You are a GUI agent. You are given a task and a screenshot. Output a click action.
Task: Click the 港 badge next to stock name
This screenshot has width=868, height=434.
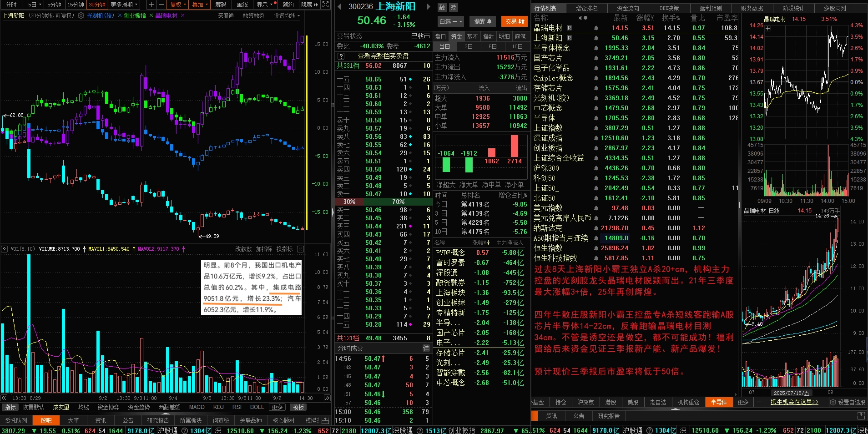click(x=454, y=7)
